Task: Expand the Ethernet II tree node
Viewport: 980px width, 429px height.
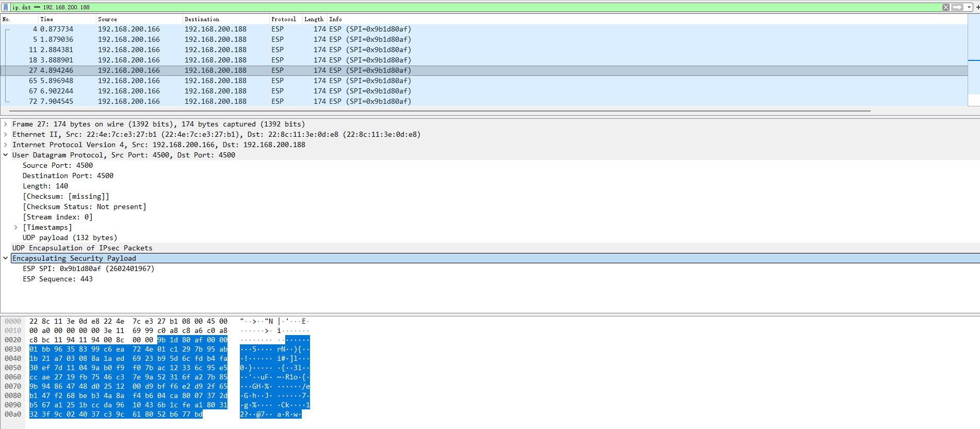Action: click(x=6, y=135)
